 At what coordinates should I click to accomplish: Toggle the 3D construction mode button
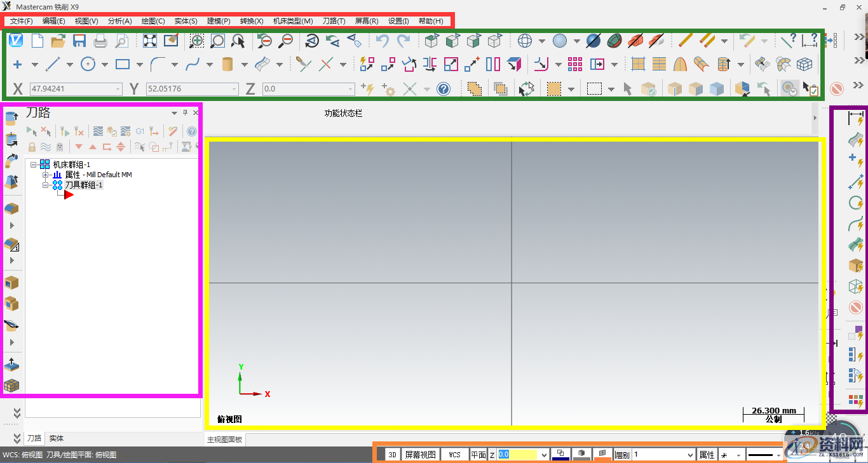[393, 455]
